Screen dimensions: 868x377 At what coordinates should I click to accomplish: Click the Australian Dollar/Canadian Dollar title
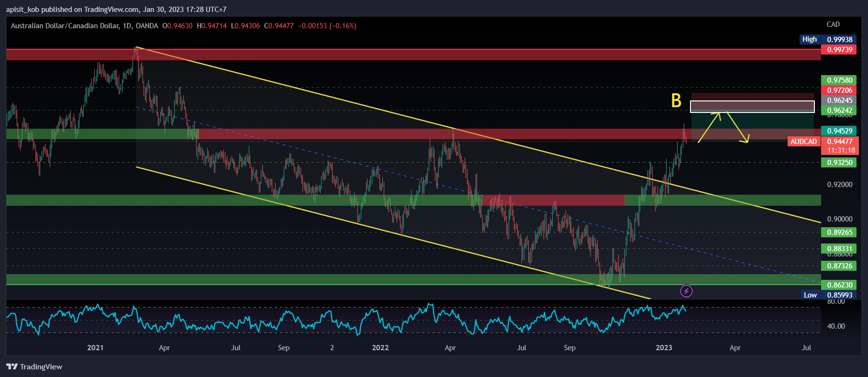[65, 26]
